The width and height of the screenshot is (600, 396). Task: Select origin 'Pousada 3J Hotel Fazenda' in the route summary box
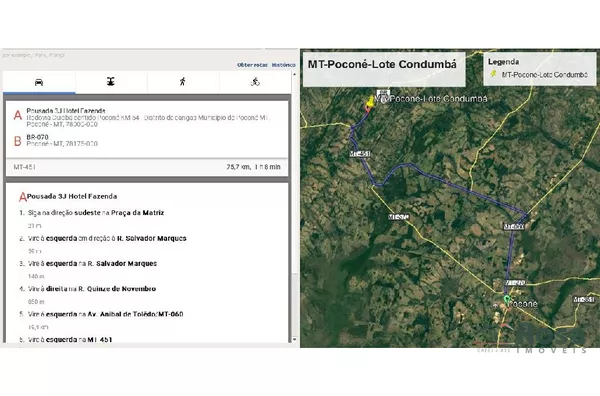pos(66,111)
